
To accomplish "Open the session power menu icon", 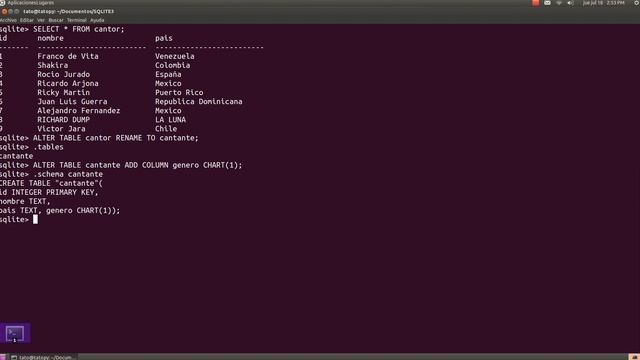I will coord(636,3).
